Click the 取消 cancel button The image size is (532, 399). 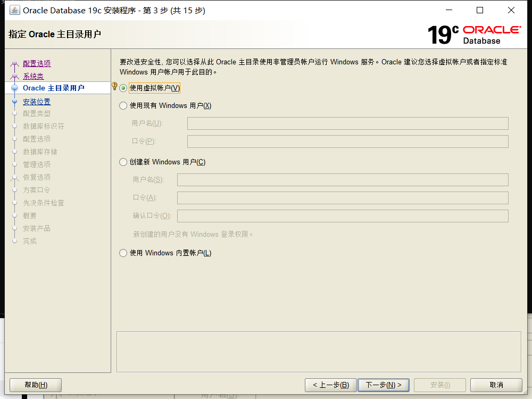pos(496,385)
